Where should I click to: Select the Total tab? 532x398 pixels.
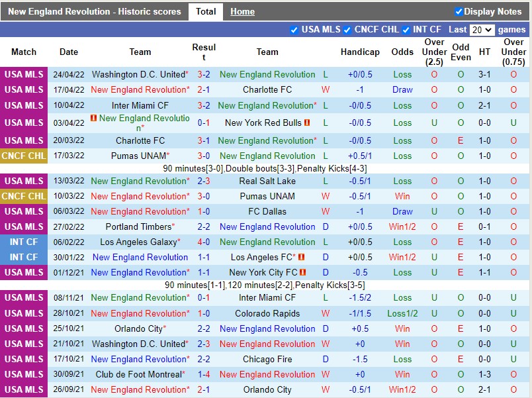click(206, 11)
